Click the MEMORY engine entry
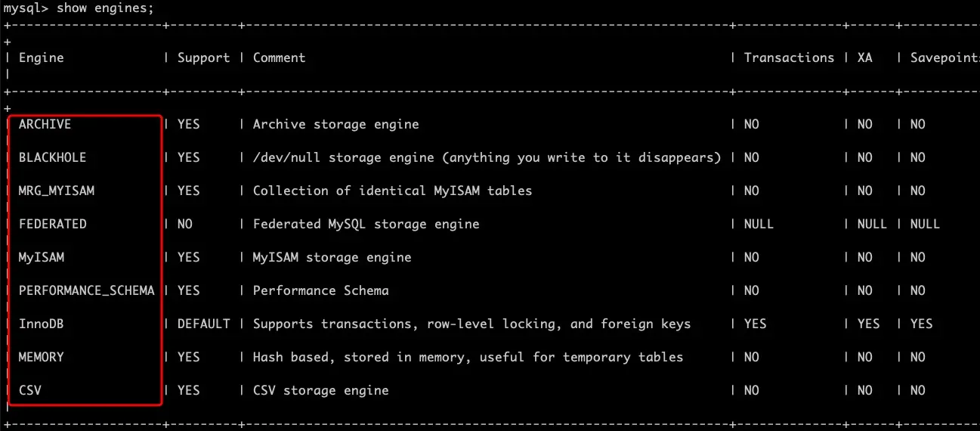Screen dimensions: 980x431 (x=42, y=357)
